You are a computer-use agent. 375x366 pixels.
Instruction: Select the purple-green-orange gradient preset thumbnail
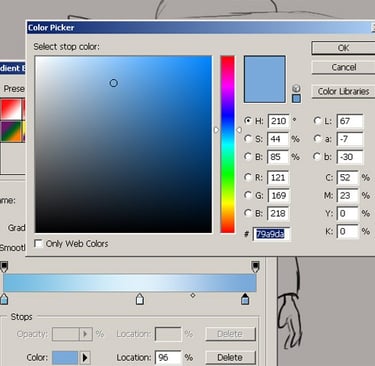pos(11,131)
